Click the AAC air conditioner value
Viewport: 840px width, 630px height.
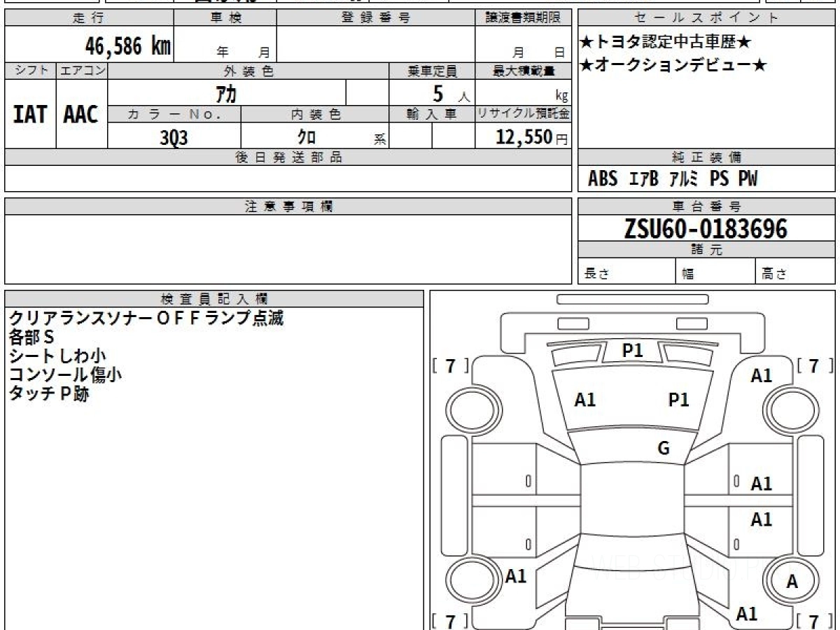[x=81, y=115]
